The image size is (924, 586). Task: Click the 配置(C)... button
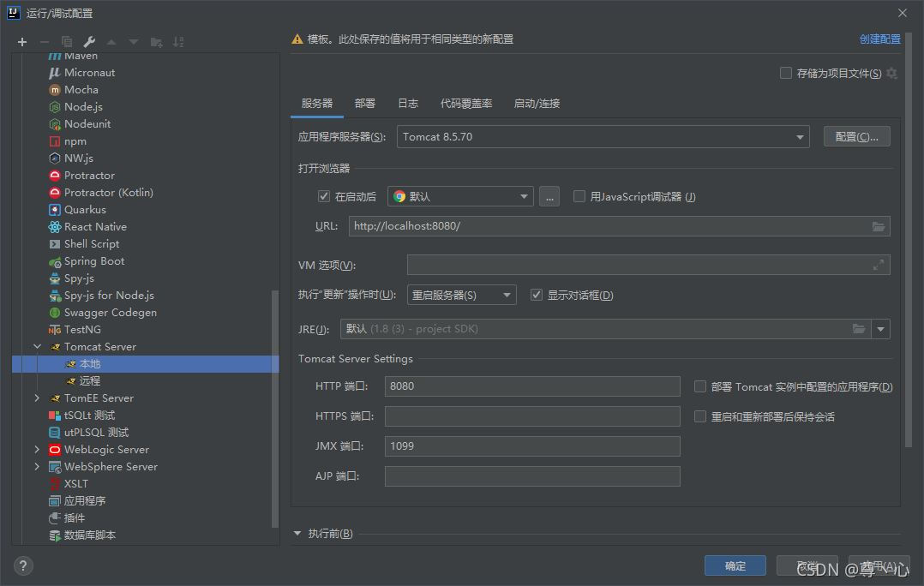[x=857, y=136]
